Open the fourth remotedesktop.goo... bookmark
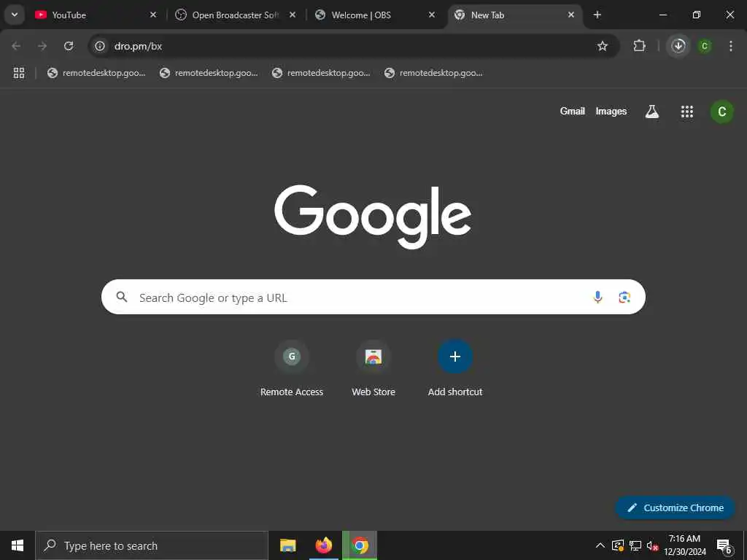The image size is (747, 560). 433,73
